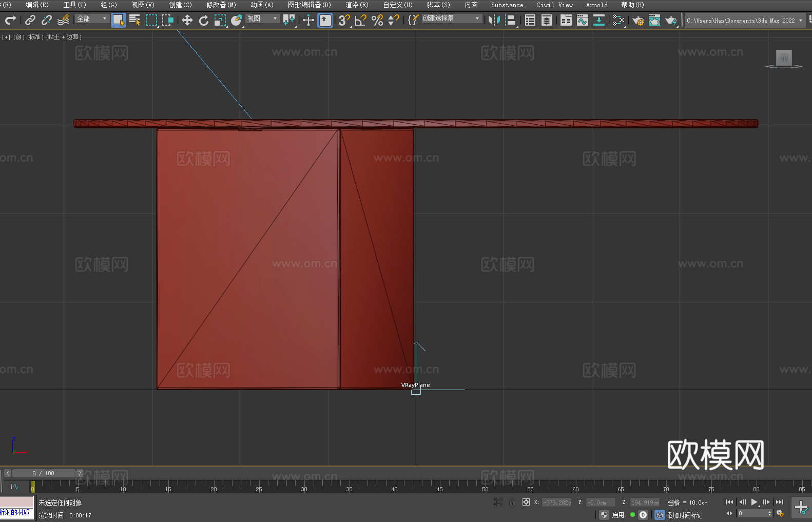Screen dimensions: 812x522
Task: Click the Mirror tool icon
Action: pos(494,20)
